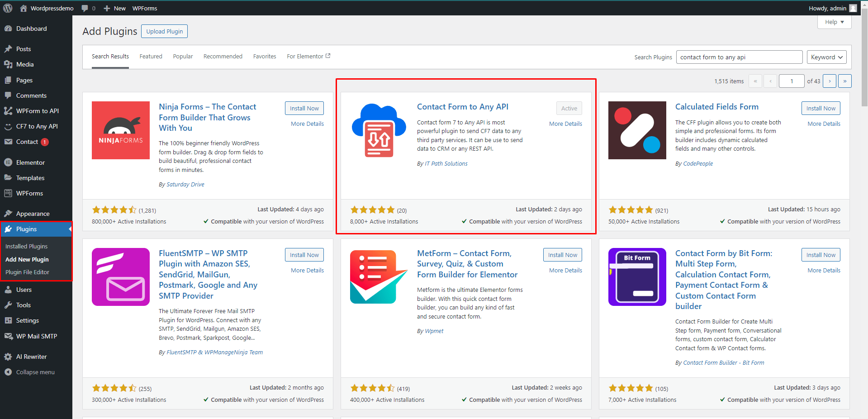Screen dimensions: 868x419
Task: Click the Ninja Forms plugin icon
Action: [x=121, y=130]
